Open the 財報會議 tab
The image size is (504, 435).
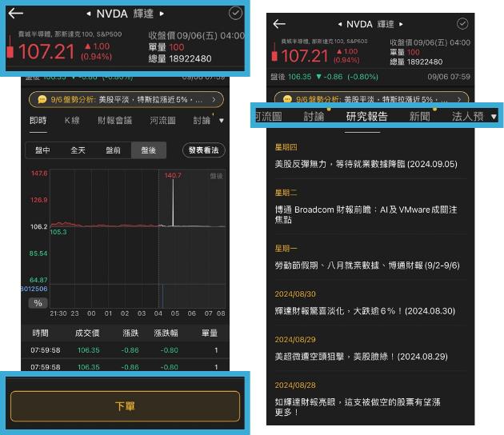[114, 121]
